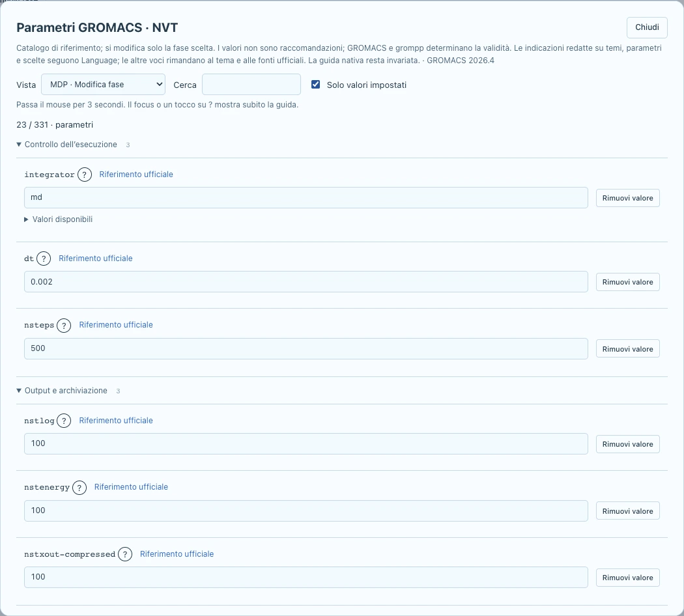Viewport: 684px width, 616px height.
Task: Open help icon for integrator
Action: (x=84, y=175)
